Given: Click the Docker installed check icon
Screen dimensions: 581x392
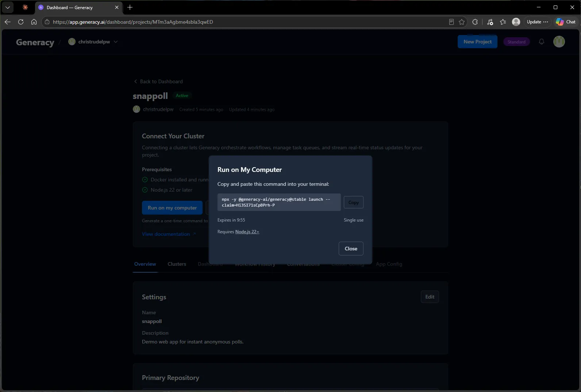Looking at the screenshot, I should (145, 180).
